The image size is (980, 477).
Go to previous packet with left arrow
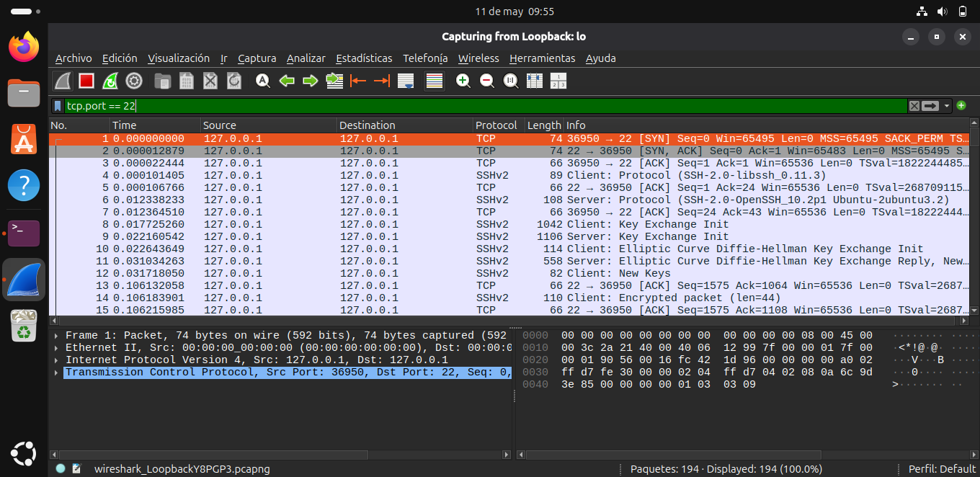(x=287, y=81)
